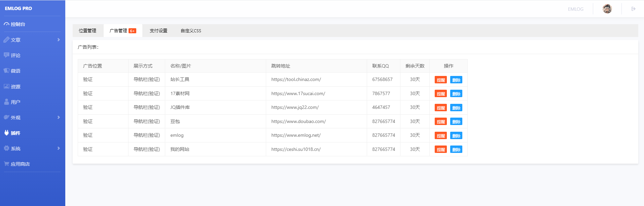Switch to the 位置管理 tab
This screenshot has height=206, width=644.
(x=87, y=31)
